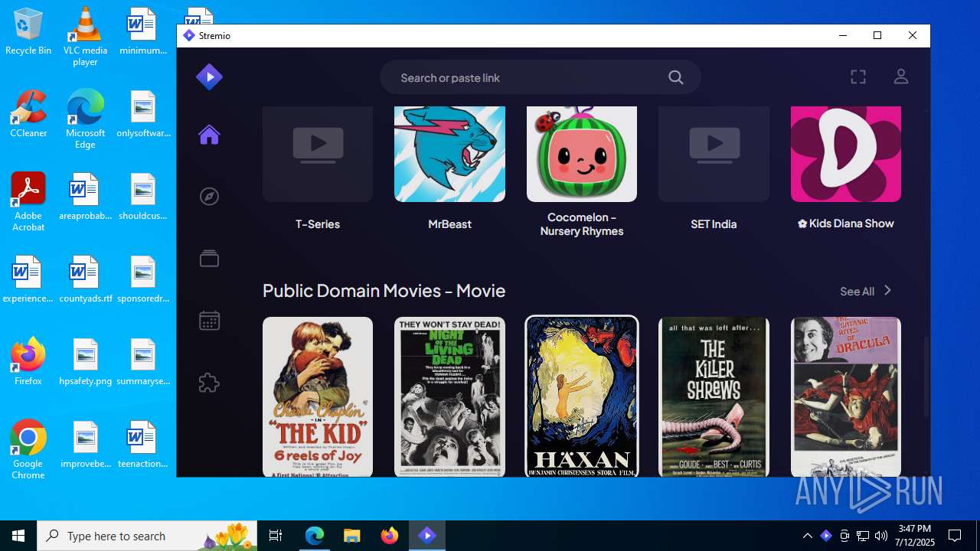Open the Kids Diana Show thumbnail

[846, 154]
